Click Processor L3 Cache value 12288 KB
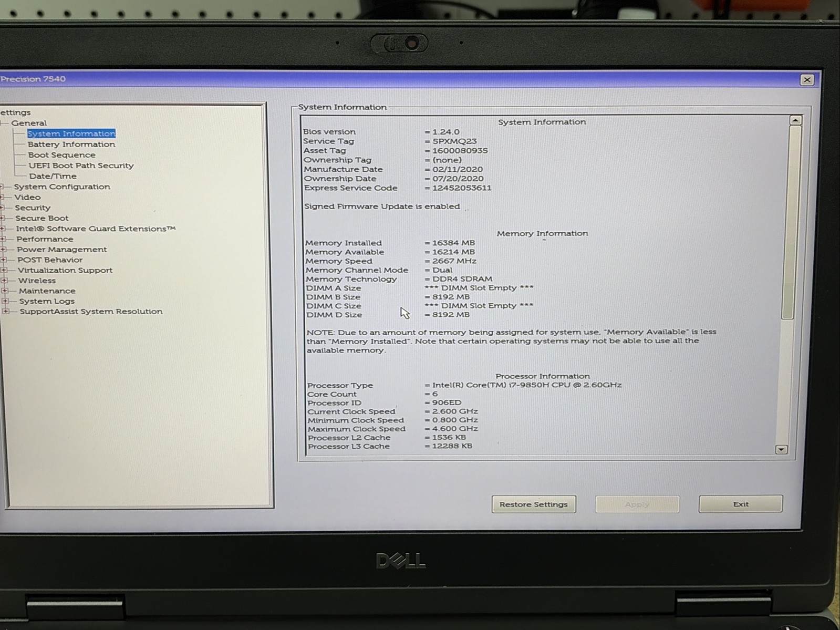The image size is (840, 630). click(452, 446)
